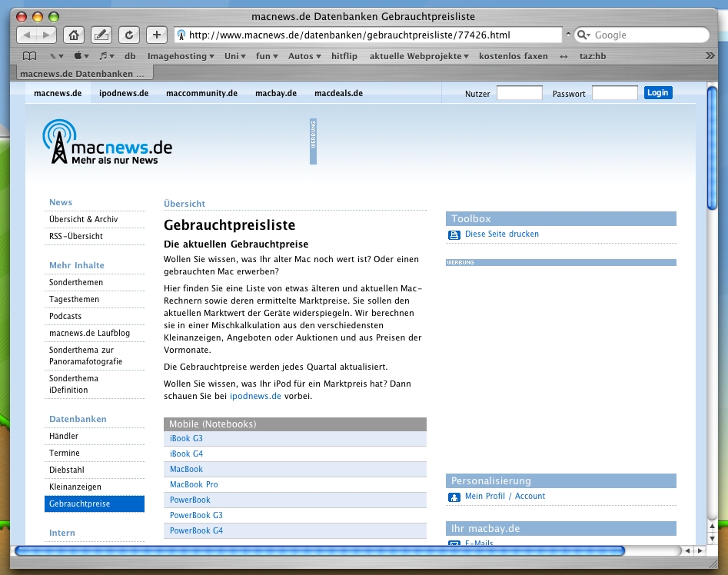Viewport: 728px width, 575px height.
Task: Click the double-arrow bookmark bar item
Action: coord(563,57)
